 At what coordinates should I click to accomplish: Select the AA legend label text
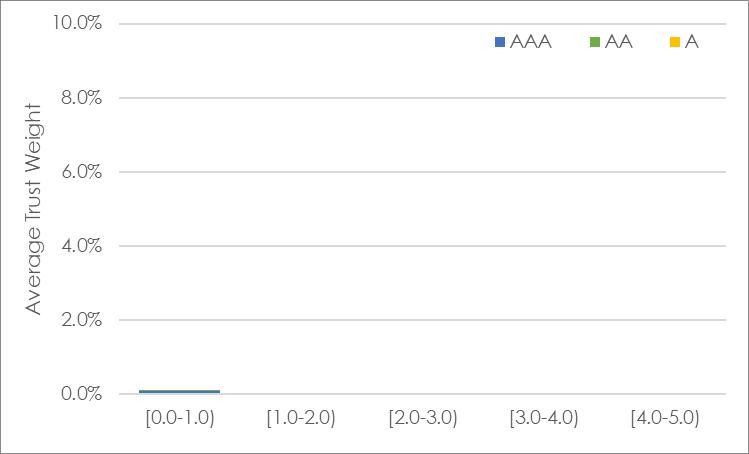[x=619, y=42]
